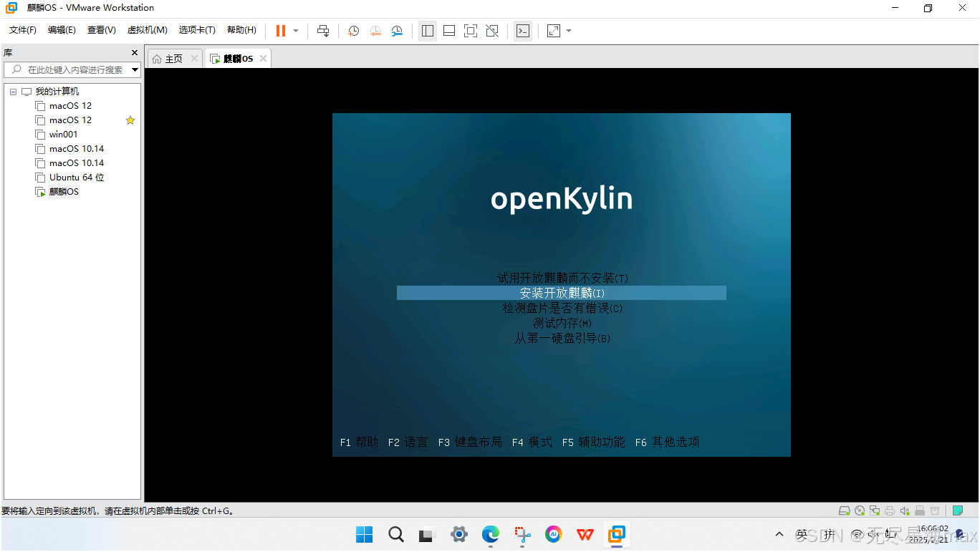Click the favorite star next to macOS 12
980x552 pixels.
tap(130, 120)
